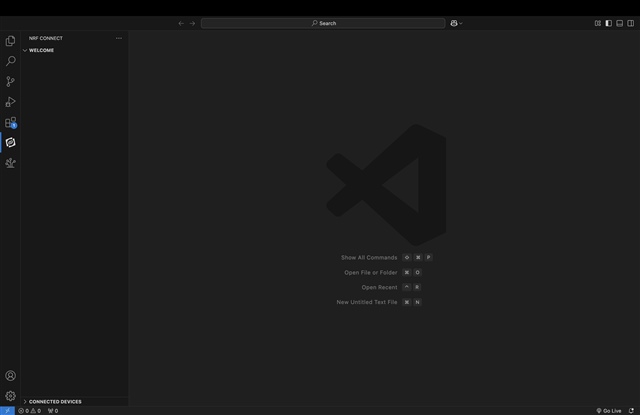Open the Extensions view with update badge
Viewport: 640px width, 415px height.
point(11,122)
